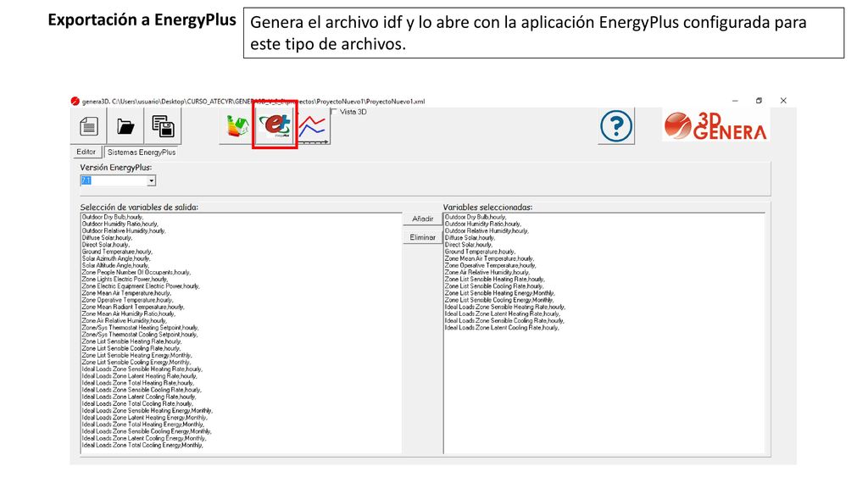Select Zone Air Relative Humidity,hourly in Variables seleccionadas
The image size is (868, 488).
(x=487, y=272)
